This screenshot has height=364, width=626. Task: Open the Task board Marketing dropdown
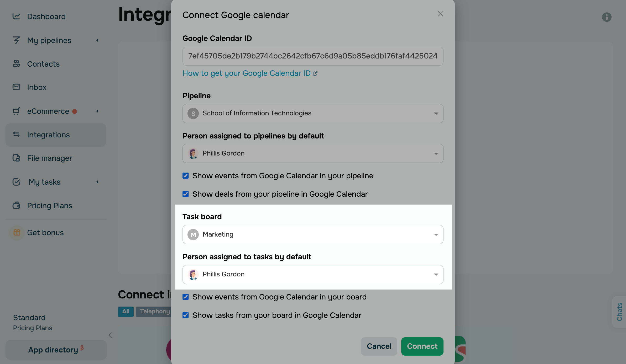click(313, 234)
